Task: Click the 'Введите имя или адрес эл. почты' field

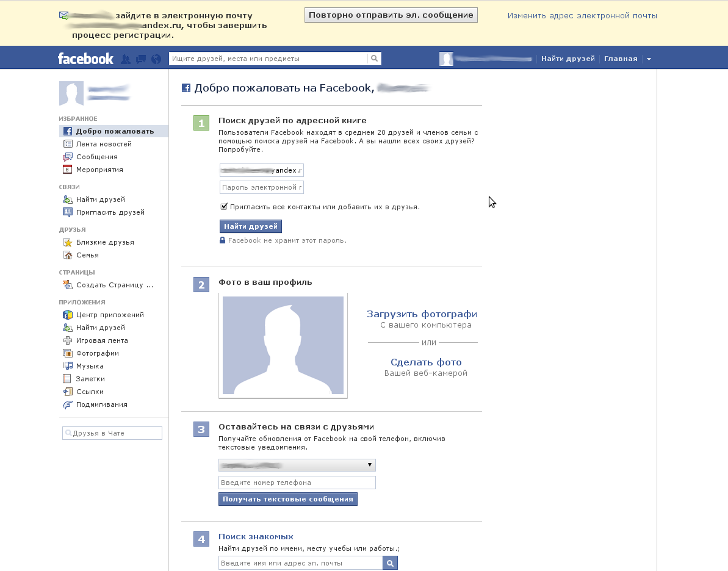Action: 301,563
